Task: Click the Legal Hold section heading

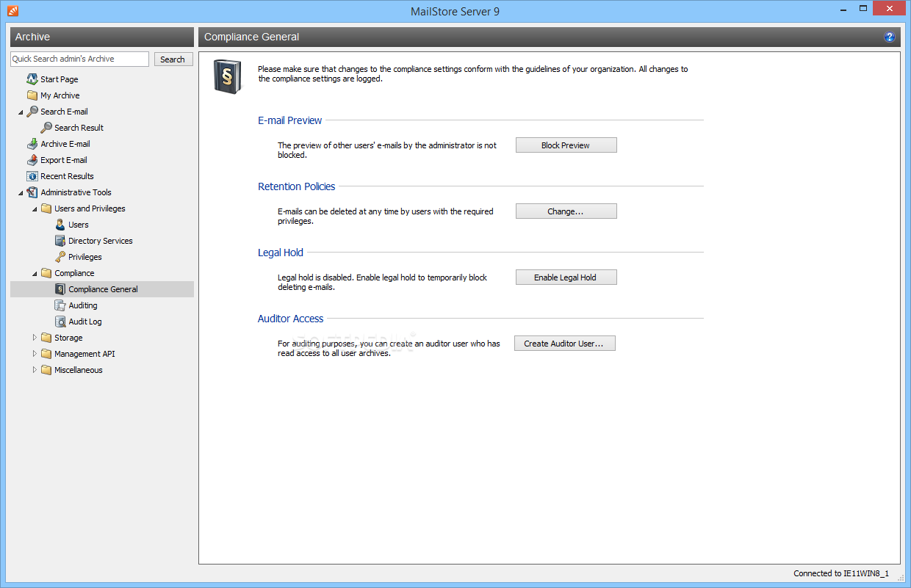Action: point(281,253)
